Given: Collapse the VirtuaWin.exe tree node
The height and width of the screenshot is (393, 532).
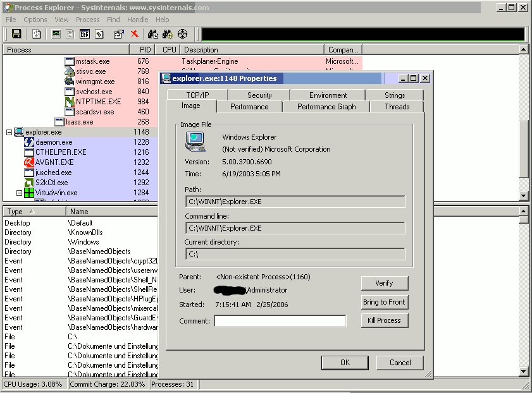Looking at the screenshot, I should pyautogui.click(x=20, y=193).
